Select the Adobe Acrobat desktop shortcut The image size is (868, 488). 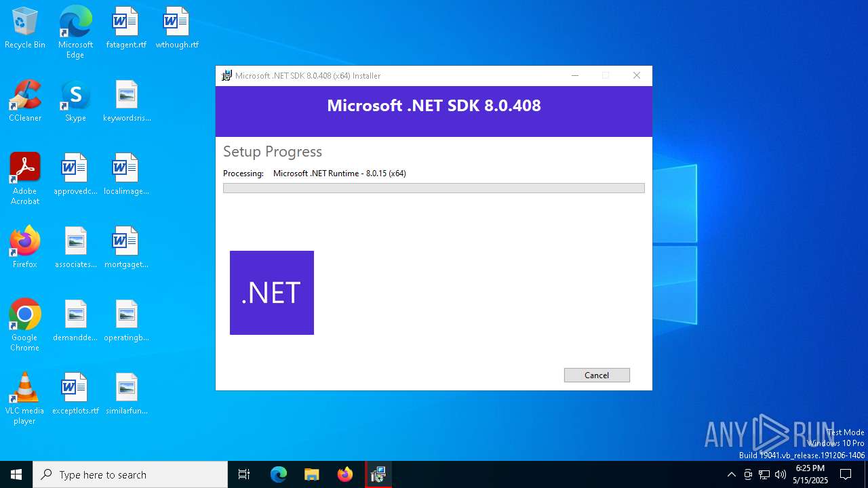pos(25,179)
